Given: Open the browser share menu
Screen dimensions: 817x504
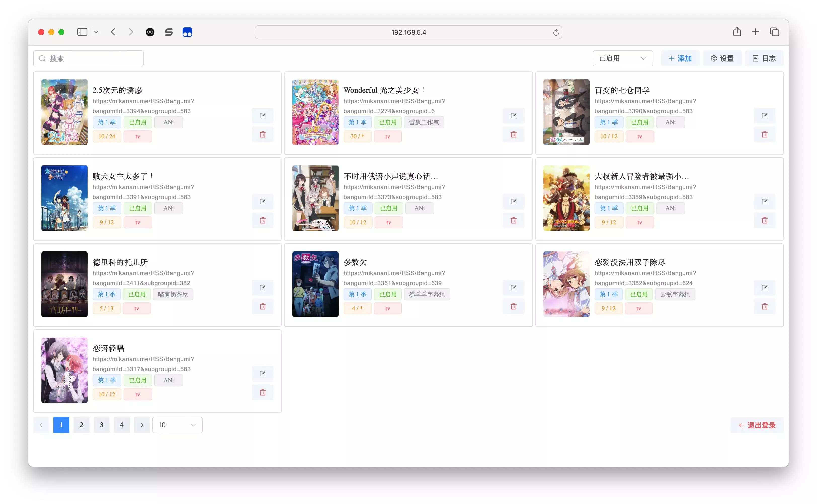Looking at the screenshot, I should [x=737, y=32].
